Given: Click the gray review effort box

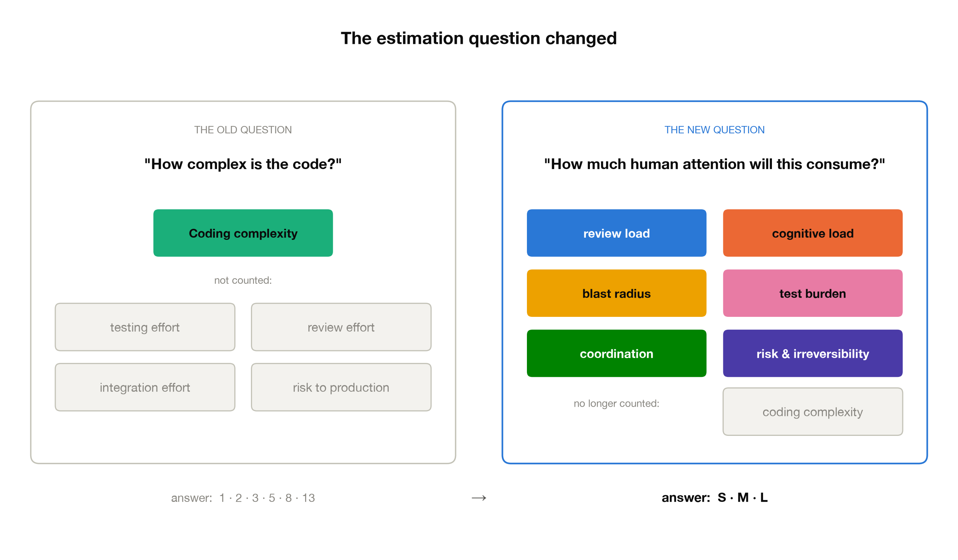Looking at the screenshot, I should pyautogui.click(x=341, y=327).
